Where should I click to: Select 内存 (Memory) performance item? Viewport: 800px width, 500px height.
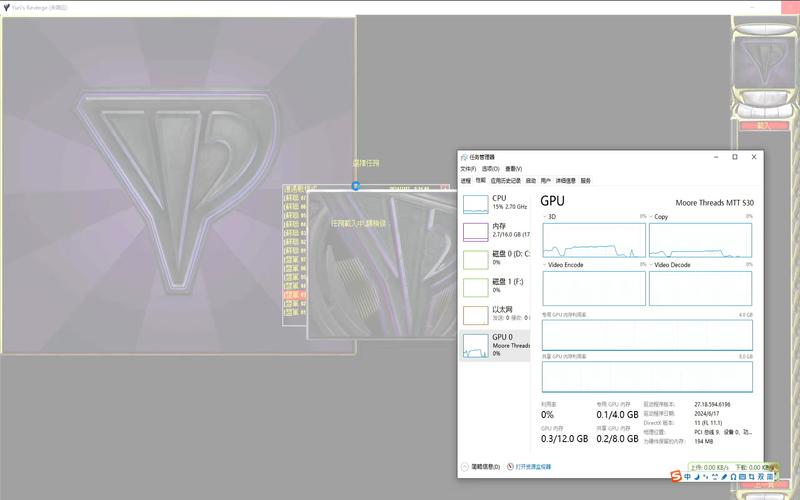(497, 231)
